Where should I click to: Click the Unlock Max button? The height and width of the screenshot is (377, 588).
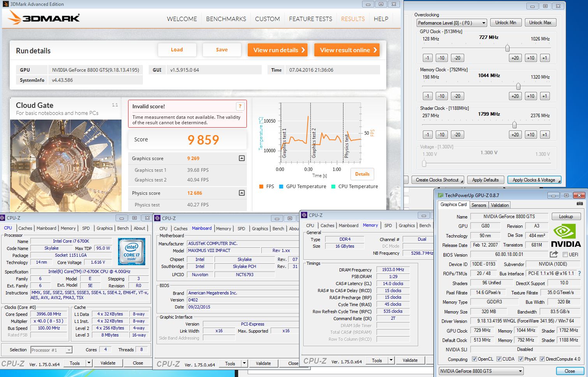540,23
